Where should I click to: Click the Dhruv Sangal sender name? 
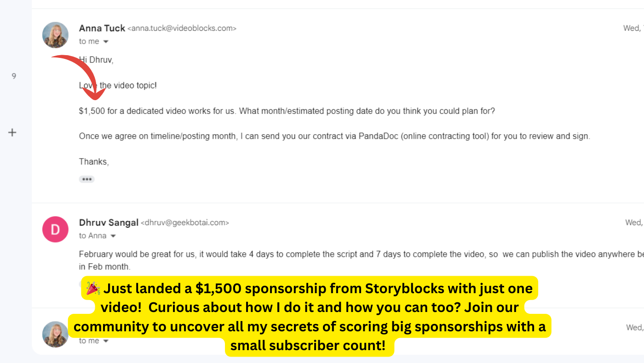click(109, 222)
